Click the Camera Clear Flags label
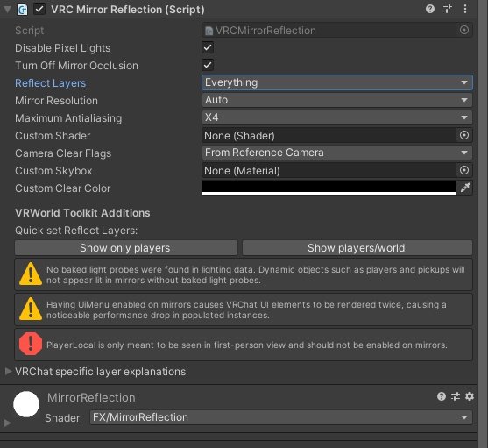The image size is (488, 448). click(x=63, y=153)
